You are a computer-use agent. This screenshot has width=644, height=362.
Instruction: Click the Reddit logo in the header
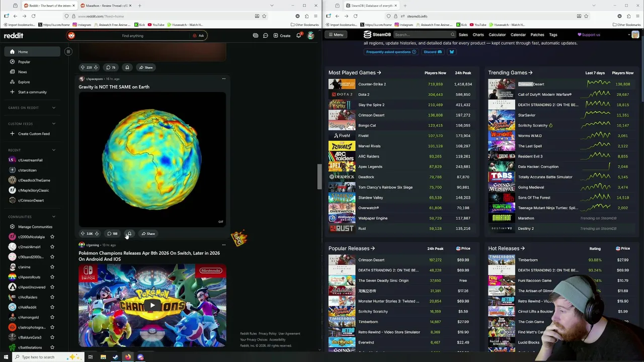pos(14,36)
